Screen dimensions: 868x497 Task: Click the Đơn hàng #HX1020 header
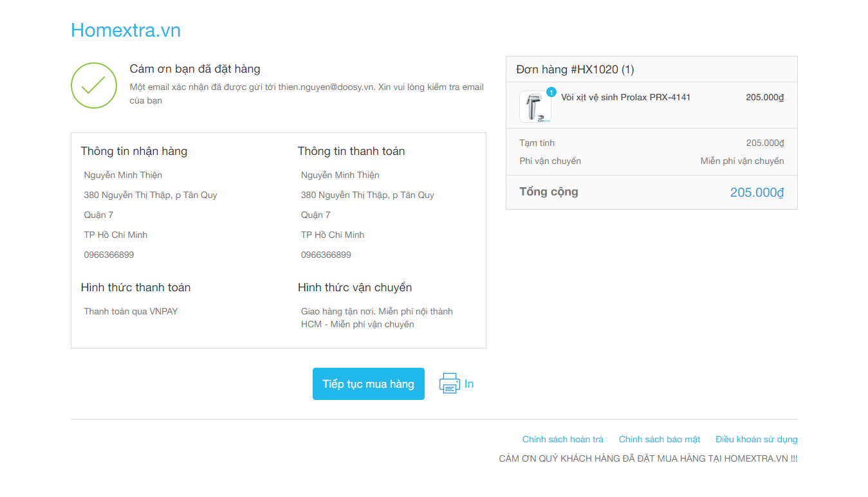coord(575,69)
